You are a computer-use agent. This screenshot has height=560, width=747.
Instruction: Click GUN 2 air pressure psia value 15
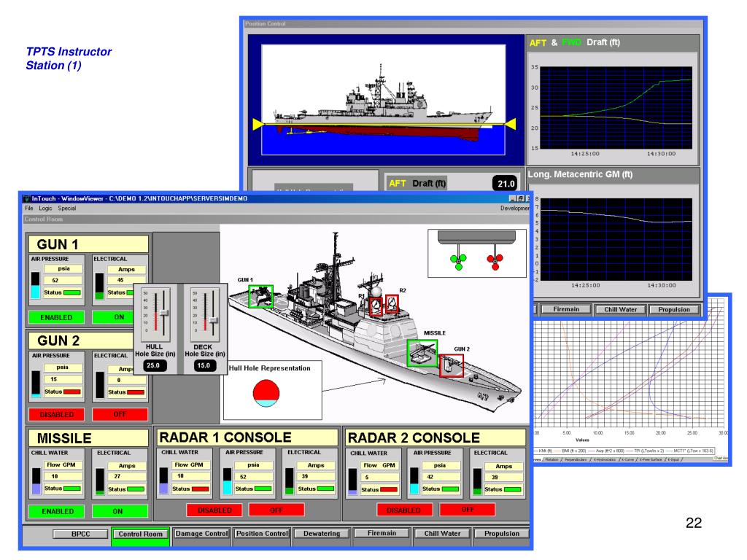pos(63,379)
